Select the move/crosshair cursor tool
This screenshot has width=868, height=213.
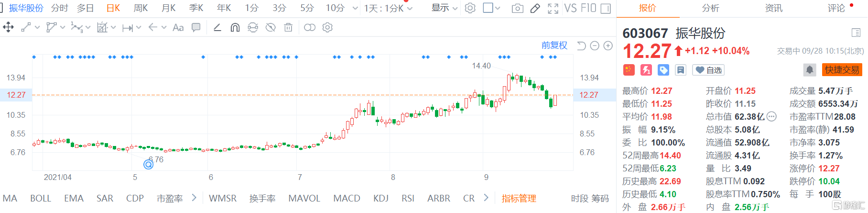8,27
